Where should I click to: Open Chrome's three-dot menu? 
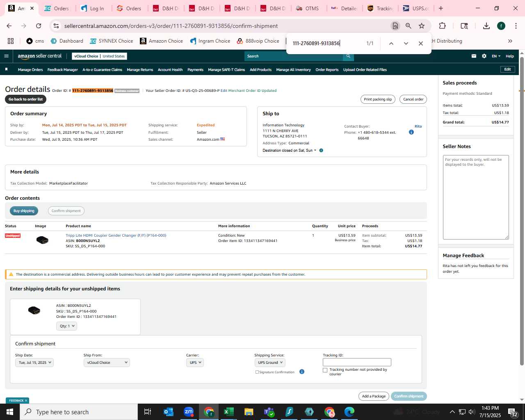tap(516, 26)
